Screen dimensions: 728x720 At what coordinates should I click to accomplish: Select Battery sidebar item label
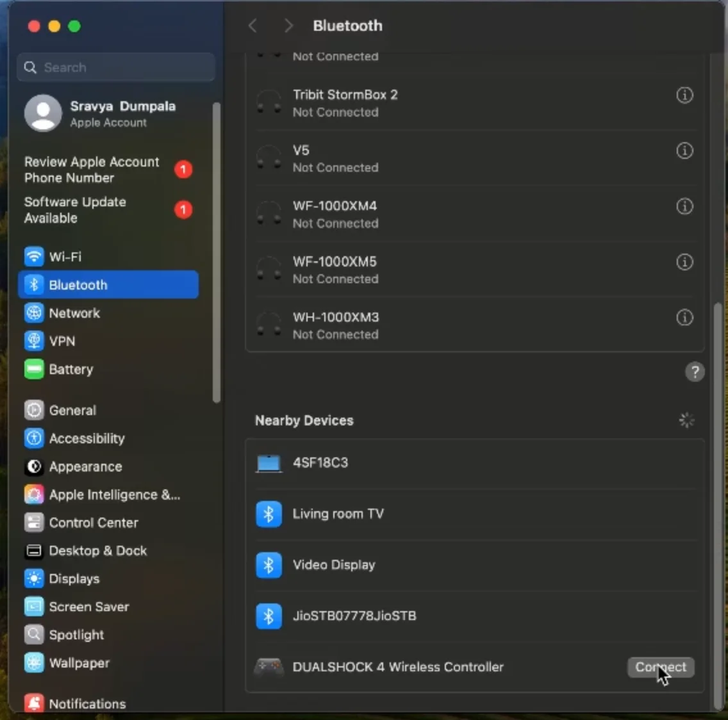[x=71, y=370]
